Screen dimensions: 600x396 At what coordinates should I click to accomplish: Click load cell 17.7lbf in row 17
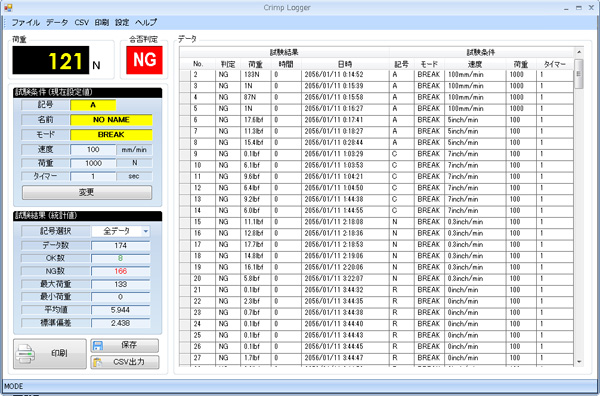256,244
